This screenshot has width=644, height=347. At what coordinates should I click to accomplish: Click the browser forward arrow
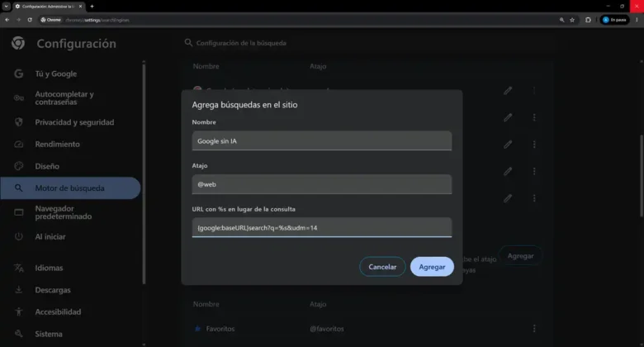click(x=18, y=20)
